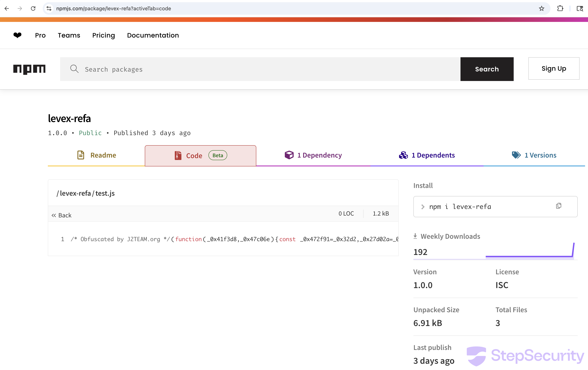Open the Documentation menu link

(x=153, y=35)
